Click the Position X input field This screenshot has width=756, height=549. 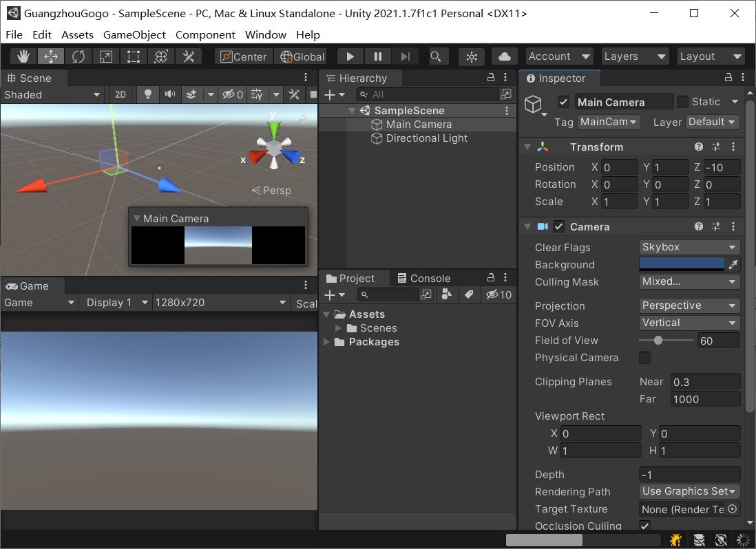pyautogui.click(x=620, y=167)
